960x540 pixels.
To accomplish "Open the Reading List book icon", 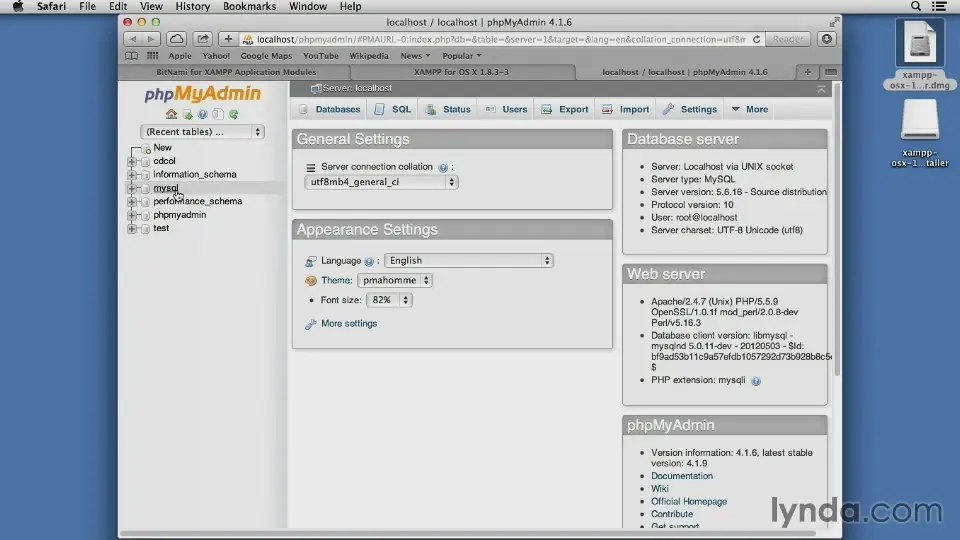I will pos(132,56).
